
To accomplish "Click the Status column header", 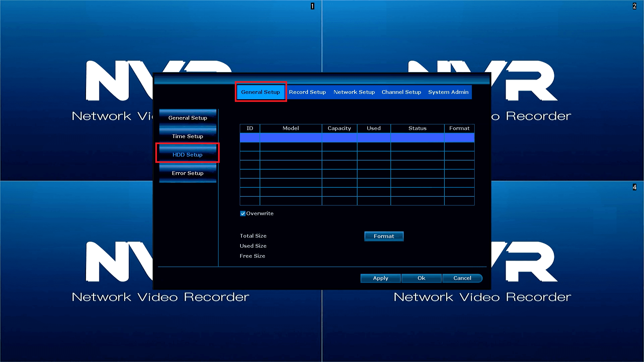I will (x=417, y=128).
